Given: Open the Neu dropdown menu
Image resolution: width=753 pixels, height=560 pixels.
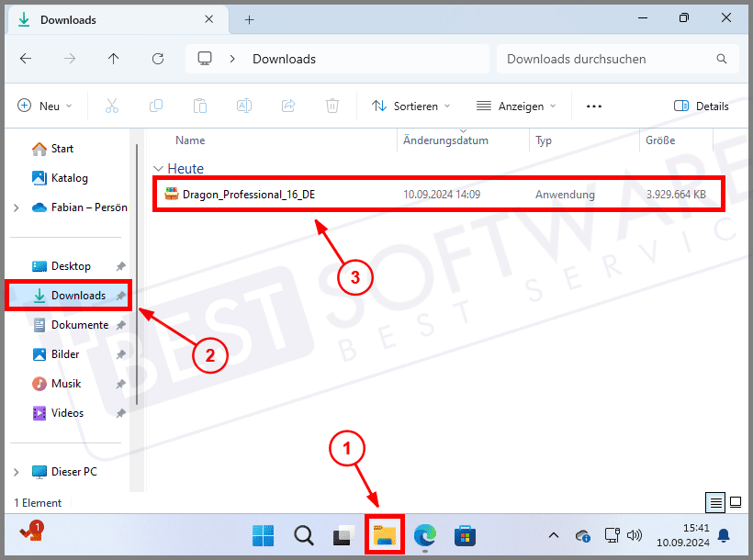Looking at the screenshot, I should point(45,106).
